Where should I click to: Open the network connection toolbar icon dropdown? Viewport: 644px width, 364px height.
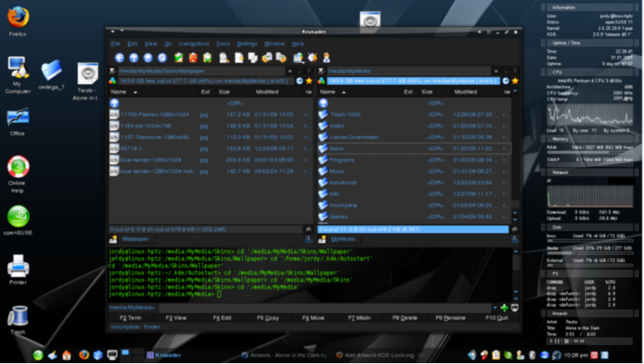pyautogui.click(x=298, y=58)
